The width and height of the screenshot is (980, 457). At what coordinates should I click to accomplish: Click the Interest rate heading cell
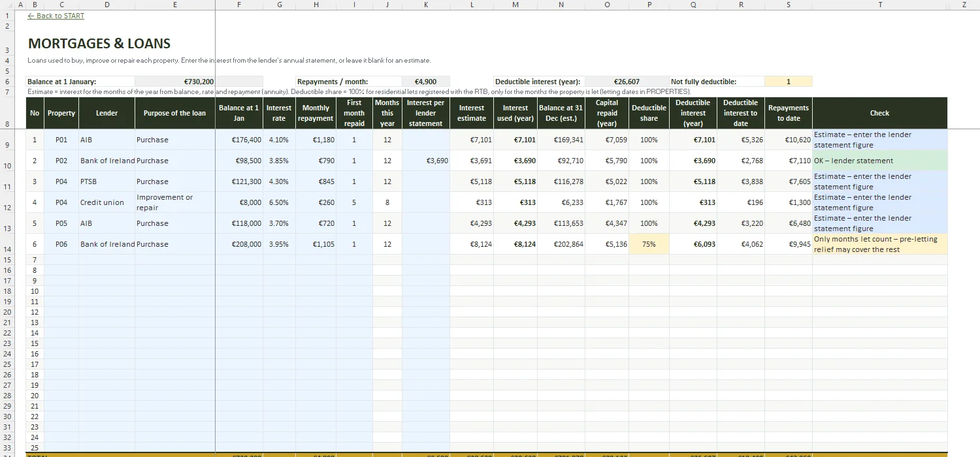pyautogui.click(x=279, y=113)
